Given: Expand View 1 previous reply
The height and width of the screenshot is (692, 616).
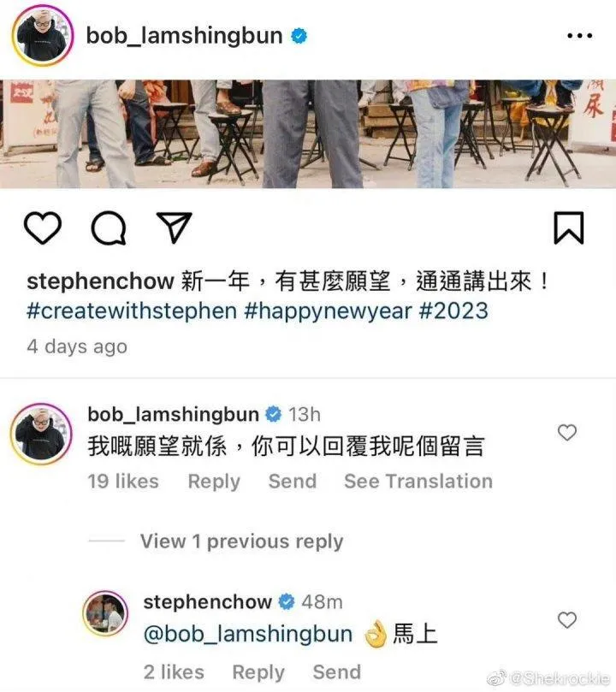Looking at the screenshot, I should tap(242, 541).
